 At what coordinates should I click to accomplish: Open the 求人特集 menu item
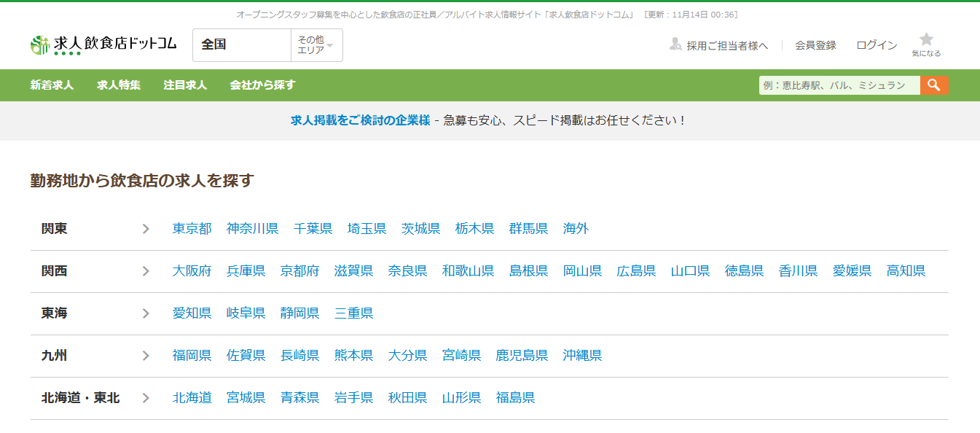[119, 85]
